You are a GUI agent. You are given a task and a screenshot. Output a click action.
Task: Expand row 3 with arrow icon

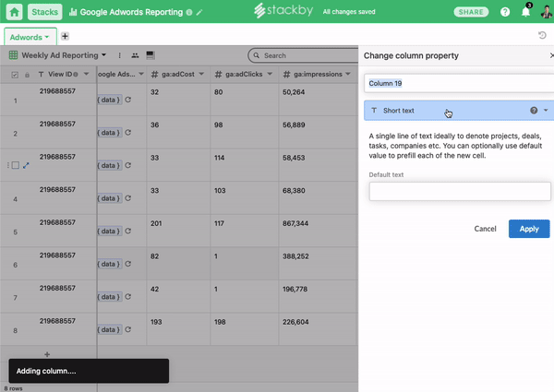pos(26,165)
